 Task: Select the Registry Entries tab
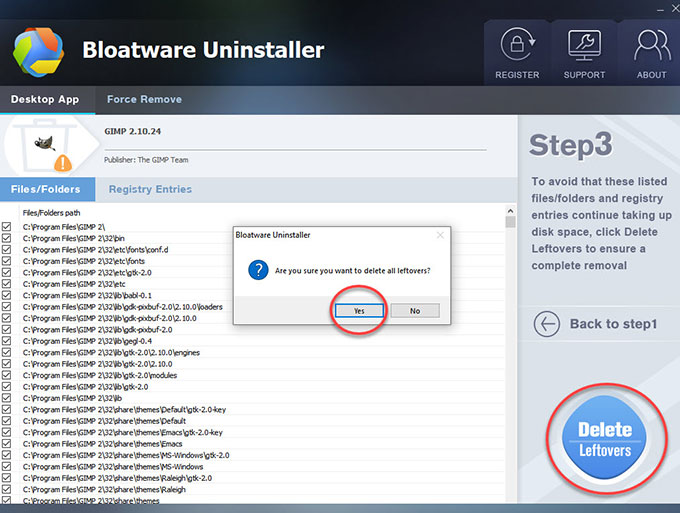pyautogui.click(x=150, y=190)
